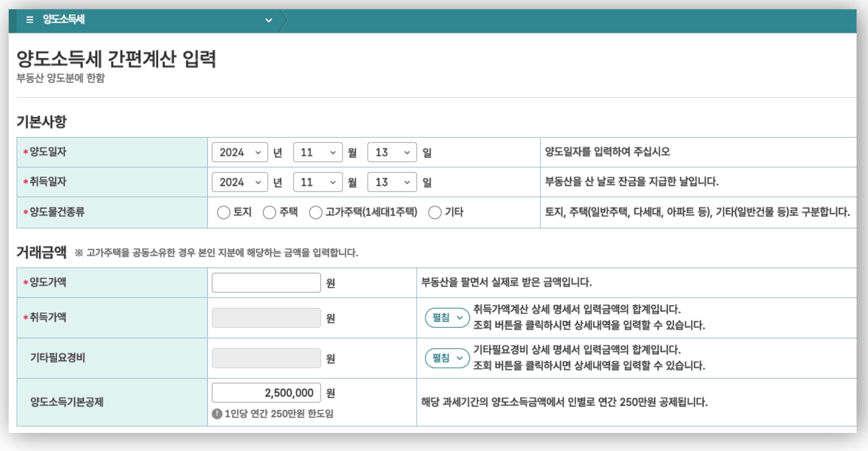This screenshot has height=451, width=868.
Task: Click the 양도가액 input field
Action: tap(266, 283)
